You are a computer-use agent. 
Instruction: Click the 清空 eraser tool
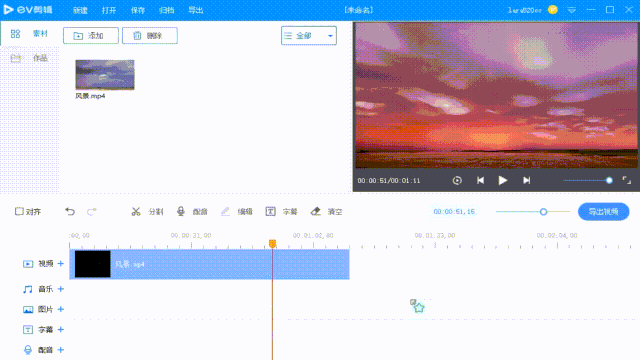[327, 211]
